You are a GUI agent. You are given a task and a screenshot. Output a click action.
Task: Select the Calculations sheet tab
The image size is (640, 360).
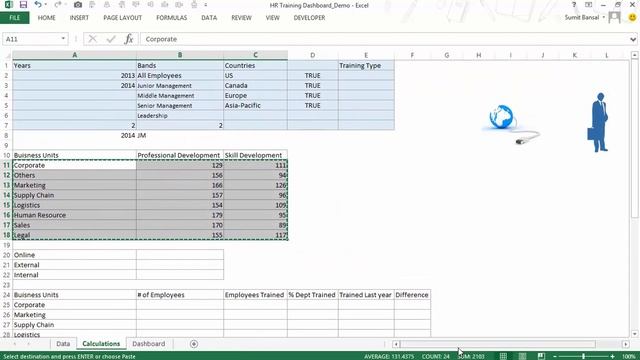101,344
